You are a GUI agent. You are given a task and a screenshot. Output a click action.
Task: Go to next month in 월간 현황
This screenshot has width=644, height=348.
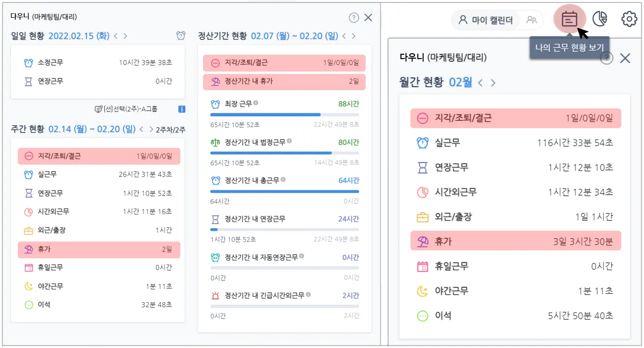point(492,82)
